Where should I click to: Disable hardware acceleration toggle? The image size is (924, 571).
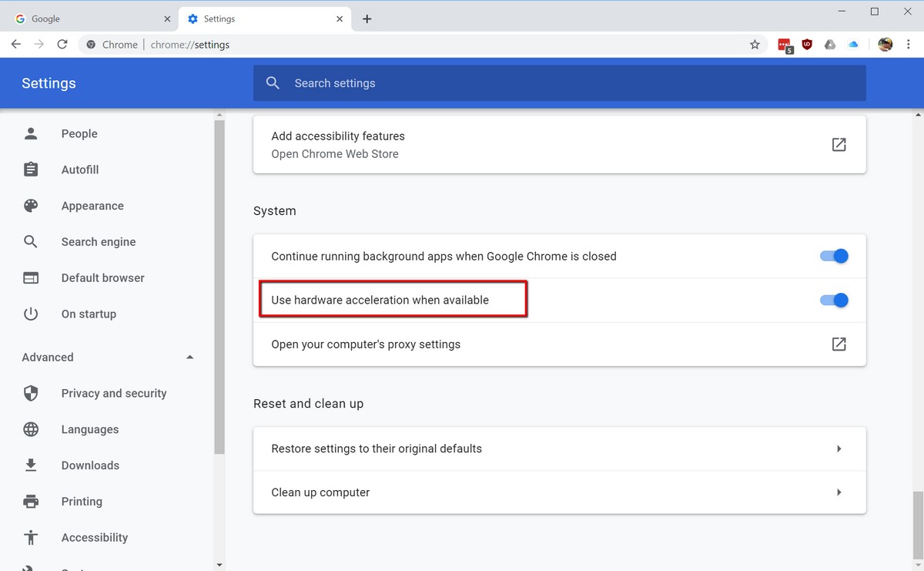(834, 301)
